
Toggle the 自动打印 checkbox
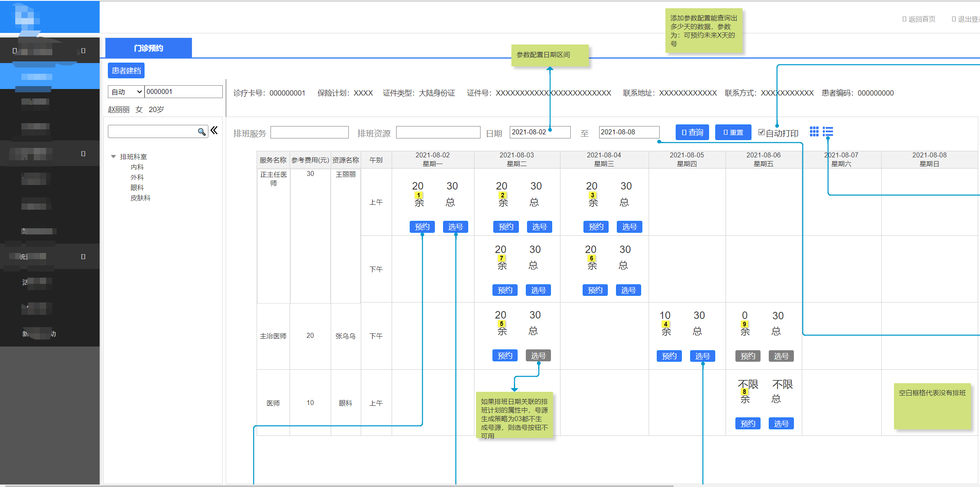tap(761, 132)
